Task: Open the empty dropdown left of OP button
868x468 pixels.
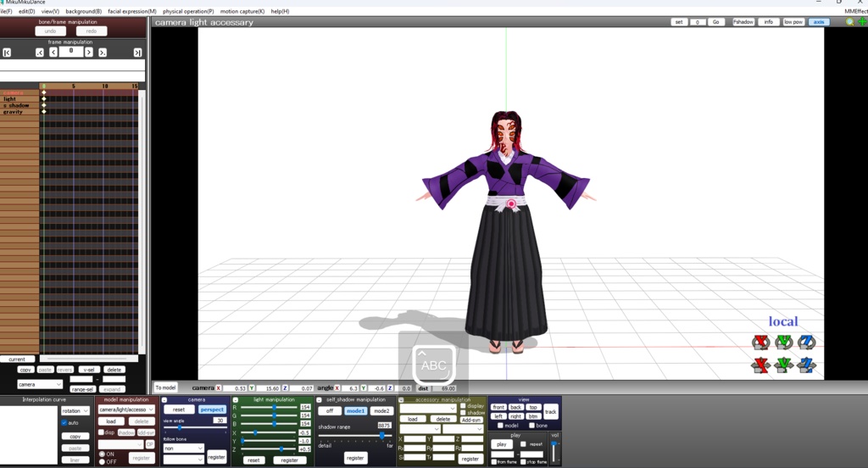Action: pyautogui.click(x=120, y=445)
